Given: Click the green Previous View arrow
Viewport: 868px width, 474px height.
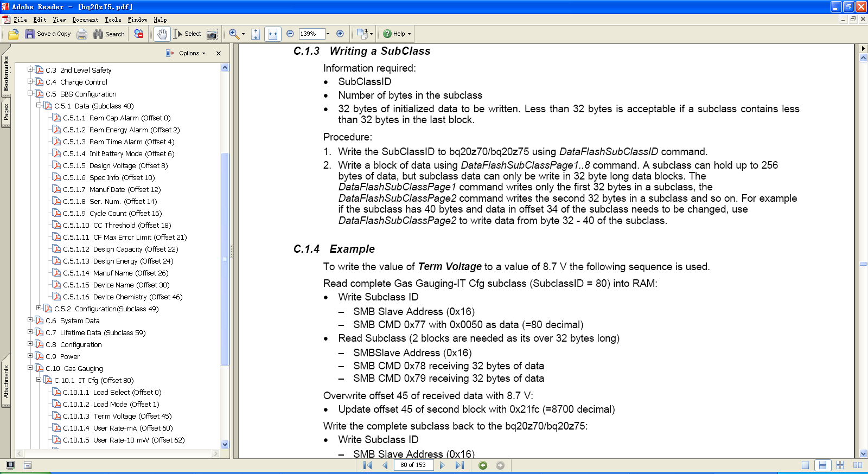Looking at the screenshot, I should (x=483, y=465).
